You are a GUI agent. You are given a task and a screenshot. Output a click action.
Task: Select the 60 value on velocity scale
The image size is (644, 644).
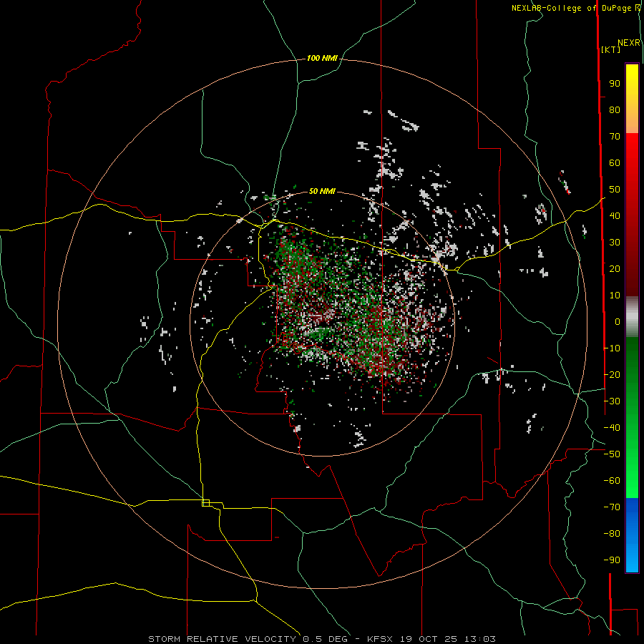coord(615,163)
